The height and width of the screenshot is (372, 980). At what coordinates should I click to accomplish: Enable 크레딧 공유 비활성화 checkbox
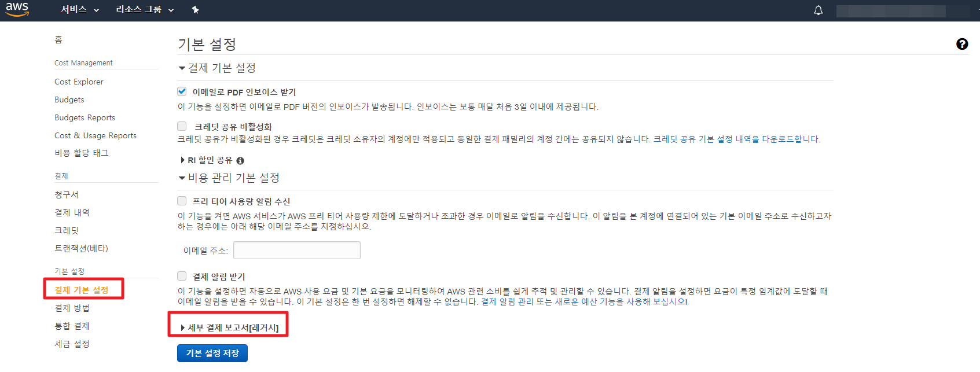182,126
